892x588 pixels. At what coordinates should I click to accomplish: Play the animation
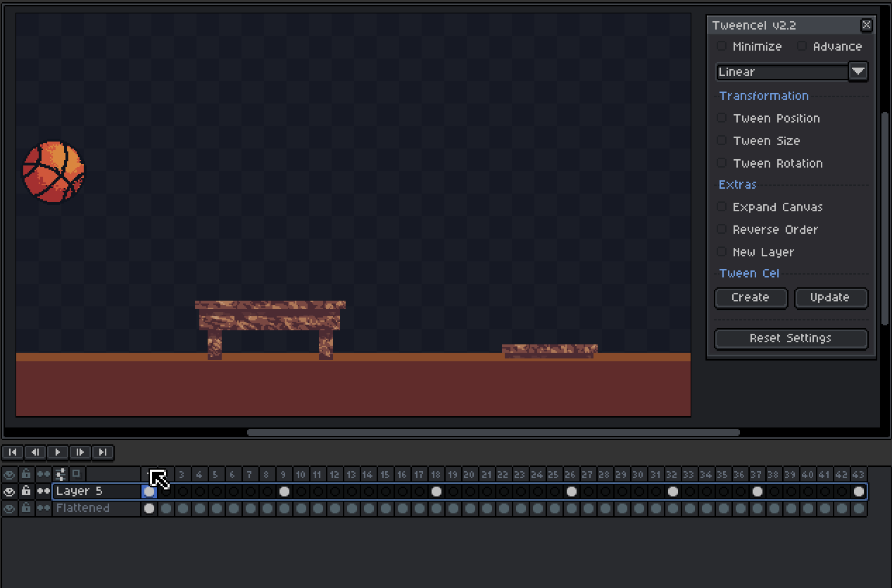coord(57,452)
